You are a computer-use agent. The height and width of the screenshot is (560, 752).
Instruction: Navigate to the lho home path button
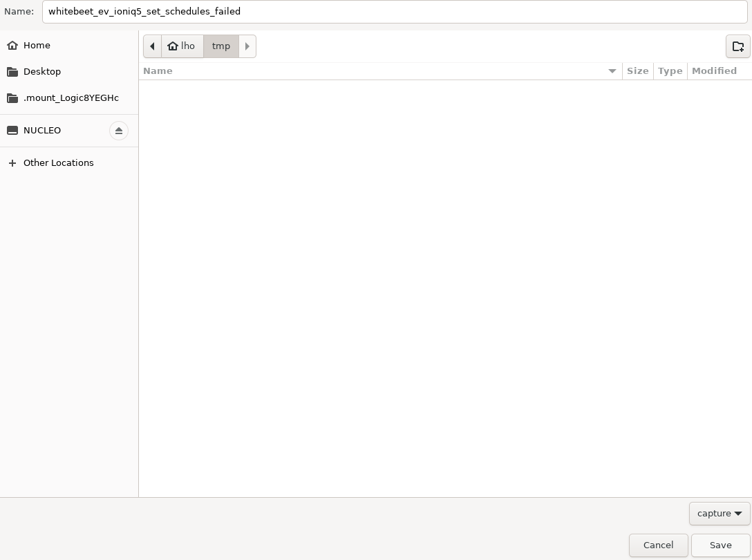[x=182, y=46]
